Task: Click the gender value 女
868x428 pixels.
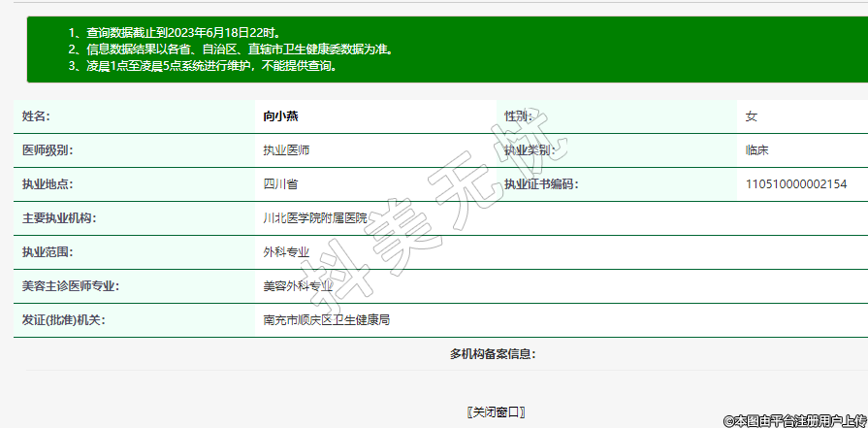Action: (x=751, y=116)
